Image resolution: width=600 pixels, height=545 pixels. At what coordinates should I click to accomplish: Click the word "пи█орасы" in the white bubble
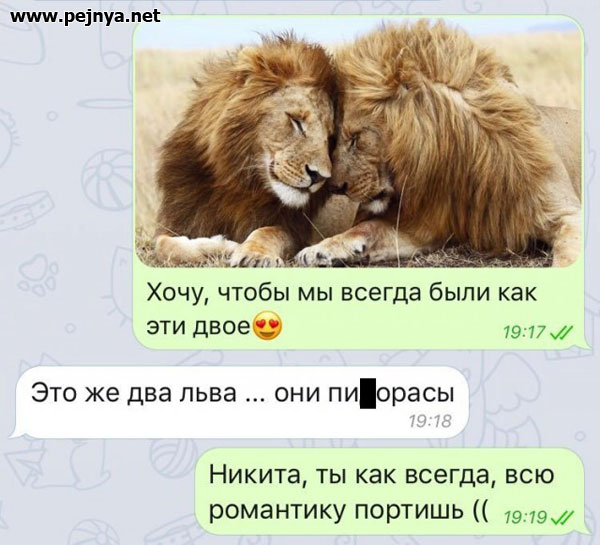[x=391, y=393]
